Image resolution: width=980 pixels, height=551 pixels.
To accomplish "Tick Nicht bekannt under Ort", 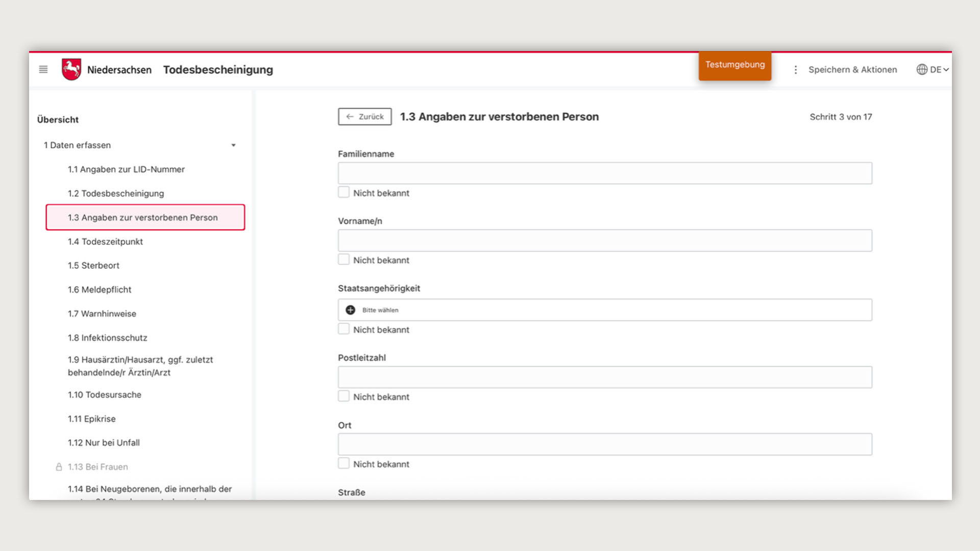I will point(344,464).
